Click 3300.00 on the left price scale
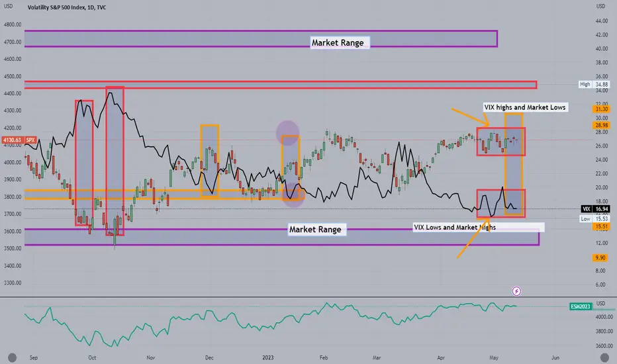 click(x=13, y=283)
